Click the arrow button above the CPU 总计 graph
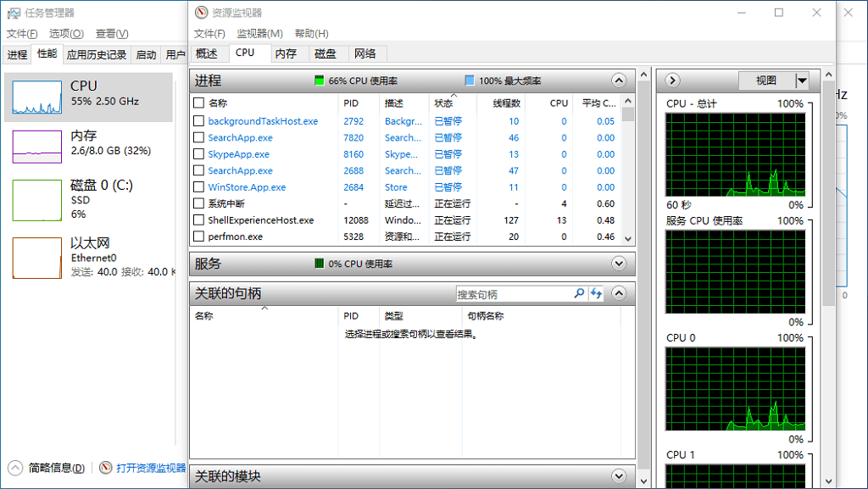 [671, 80]
